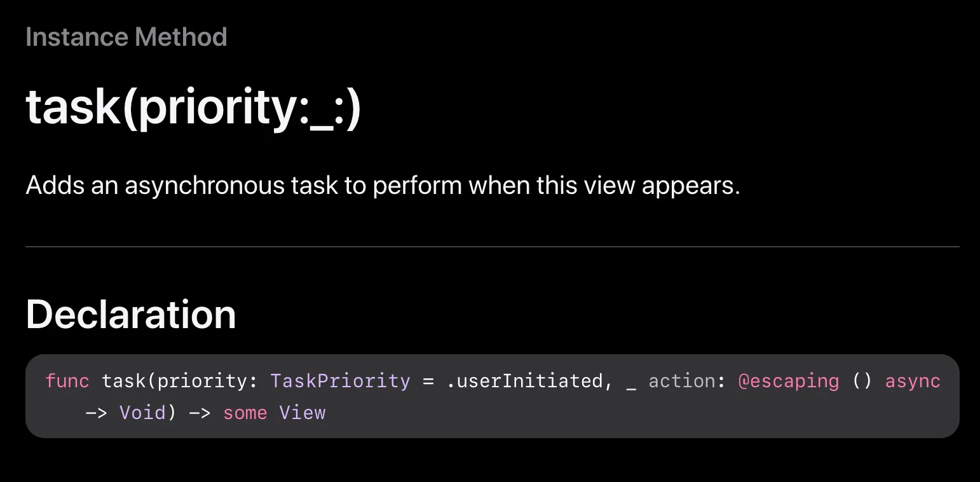
Task: Click the arrow before some View
Action: click(200, 413)
